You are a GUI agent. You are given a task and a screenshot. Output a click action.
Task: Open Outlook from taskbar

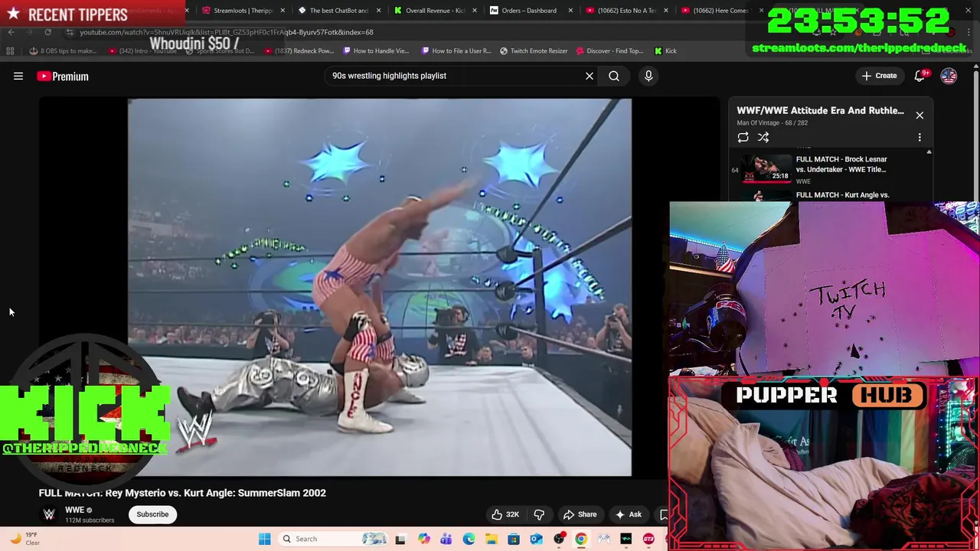pos(536,539)
